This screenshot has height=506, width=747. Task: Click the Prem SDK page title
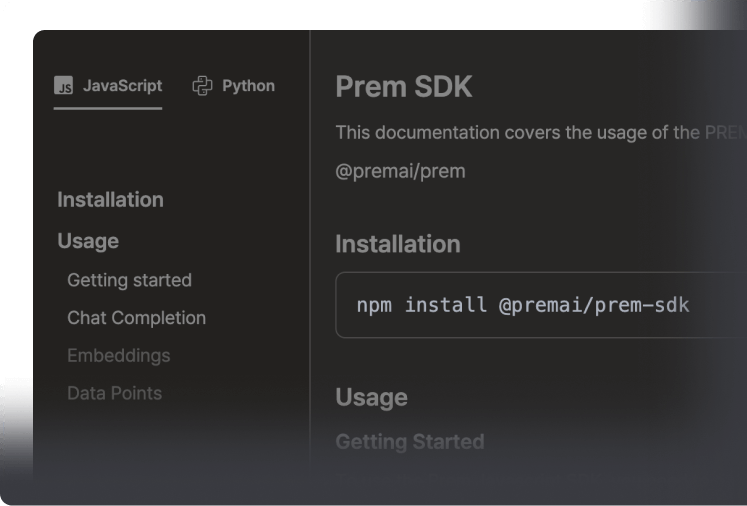click(x=403, y=87)
